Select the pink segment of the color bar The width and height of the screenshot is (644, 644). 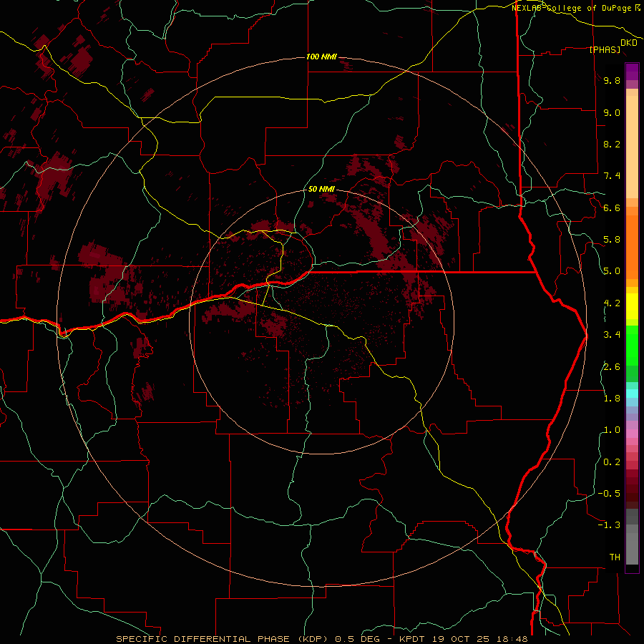[632, 434]
